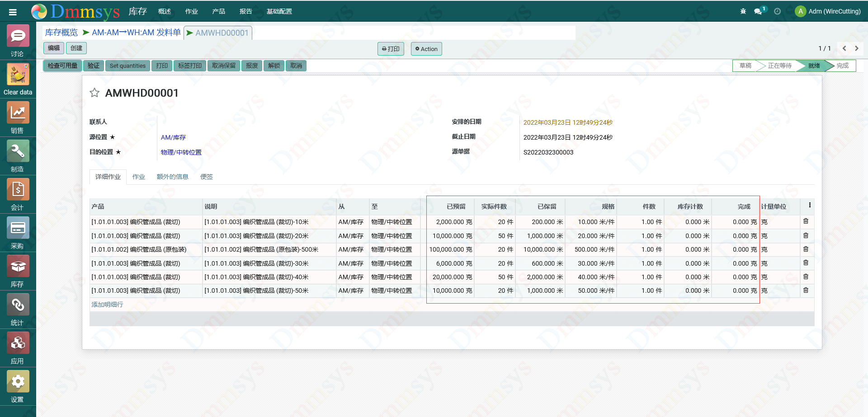
Task: Open the Settings (设置) gear icon
Action: tap(18, 381)
